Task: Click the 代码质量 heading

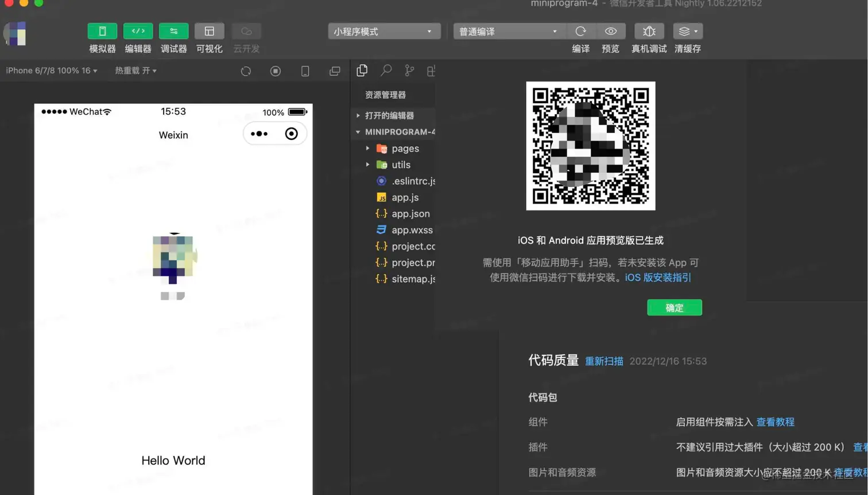Action: (553, 360)
